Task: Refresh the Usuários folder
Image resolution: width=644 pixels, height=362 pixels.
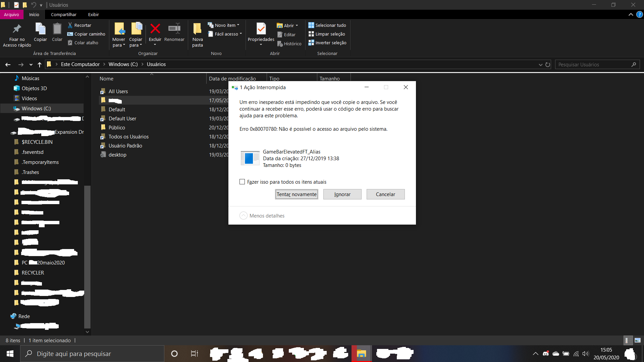Action: pyautogui.click(x=548, y=64)
